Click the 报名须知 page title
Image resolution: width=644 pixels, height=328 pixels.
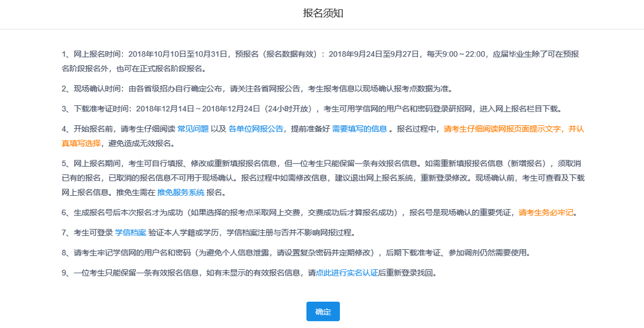[323, 13]
